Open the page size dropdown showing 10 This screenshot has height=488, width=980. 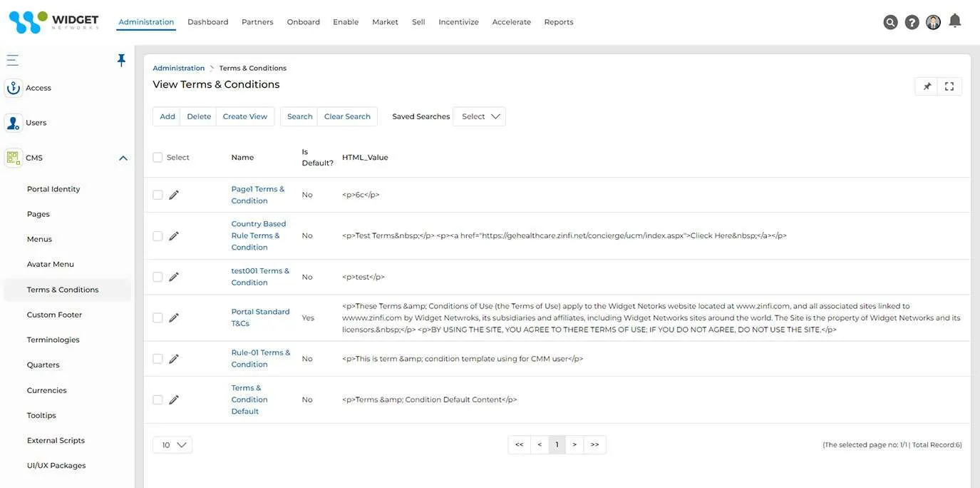(172, 445)
